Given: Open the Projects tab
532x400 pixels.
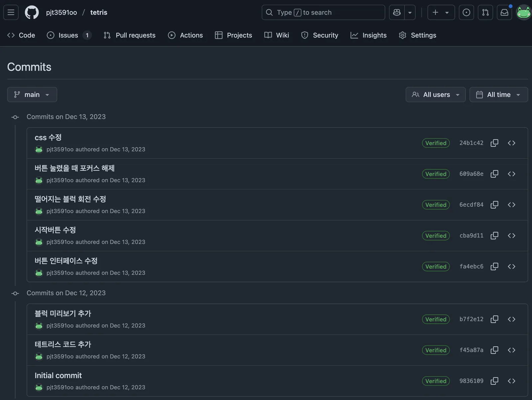Looking at the screenshot, I should click(233, 35).
